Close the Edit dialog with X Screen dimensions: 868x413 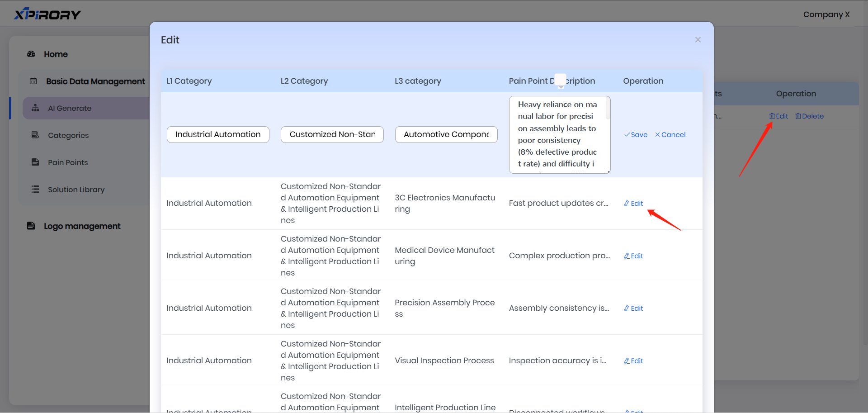[x=698, y=40]
